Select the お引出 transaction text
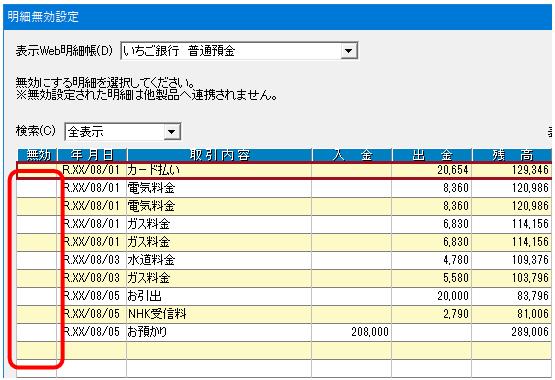Image resolution: width=555 pixels, height=380 pixels. click(144, 296)
